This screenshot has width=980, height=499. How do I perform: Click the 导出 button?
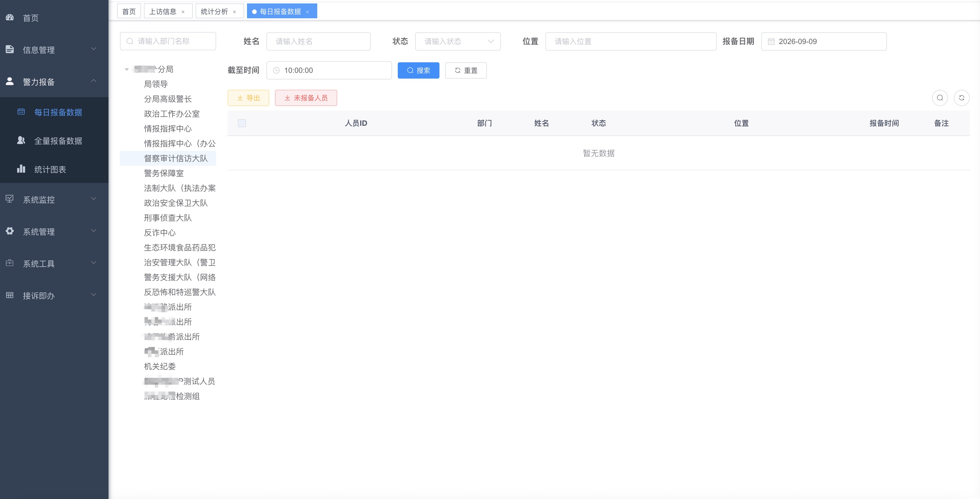248,98
